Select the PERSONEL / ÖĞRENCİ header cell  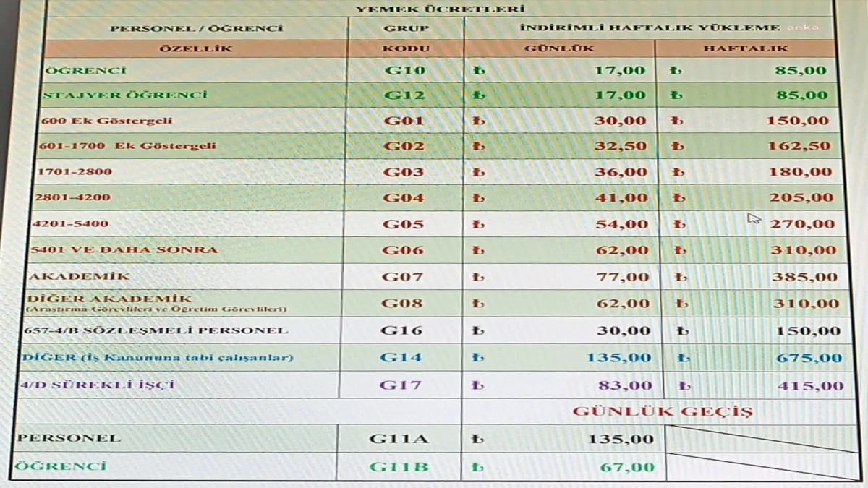196,29
